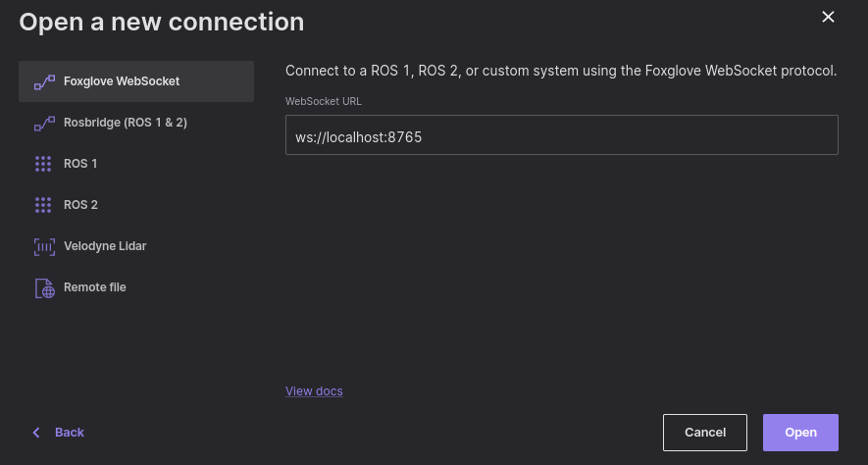
Task: Click the Remote file globe document icon
Action: click(43, 287)
